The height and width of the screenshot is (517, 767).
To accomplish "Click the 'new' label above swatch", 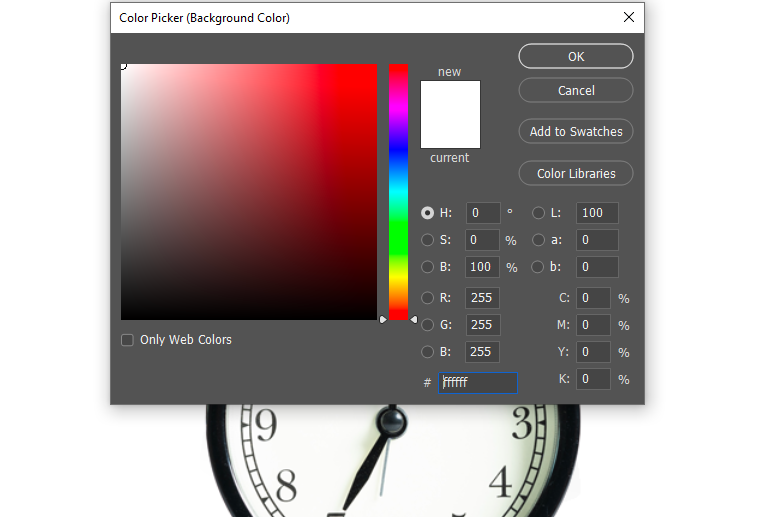I will coord(450,72).
